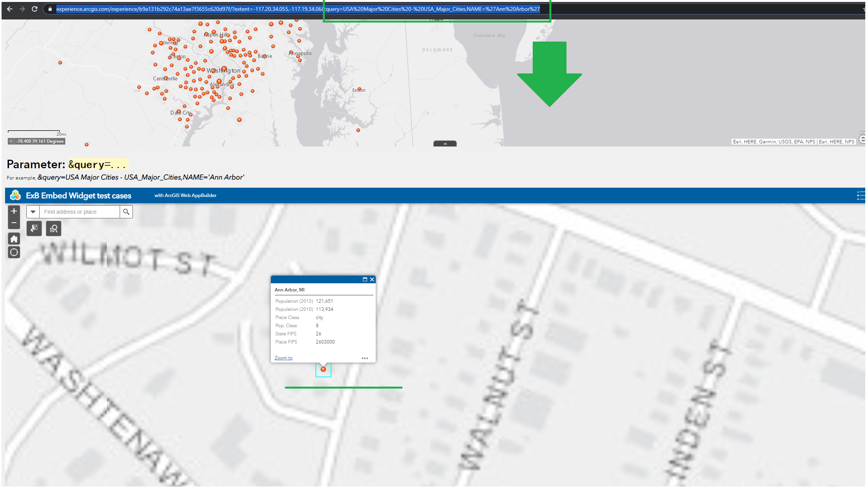Click the highlighted Ann Arbor city marker
Image resolution: width=868 pixels, height=490 pixels.
click(x=323, y=369)
